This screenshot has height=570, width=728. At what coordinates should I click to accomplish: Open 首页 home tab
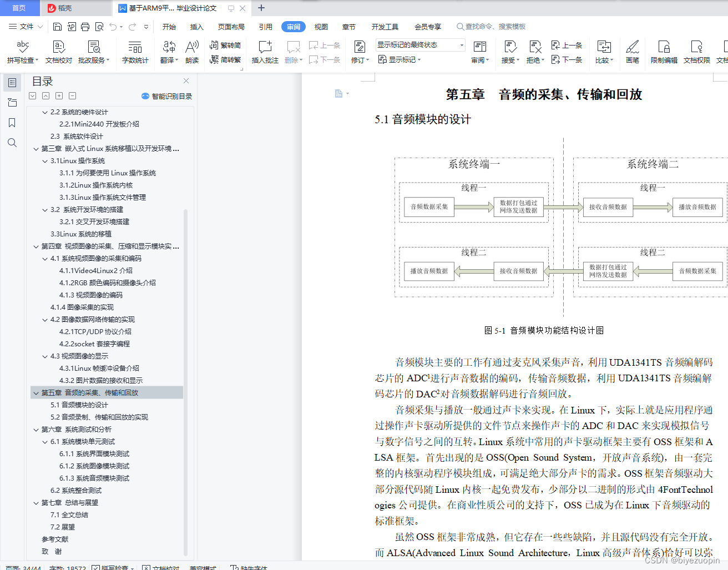pos(19,8)
